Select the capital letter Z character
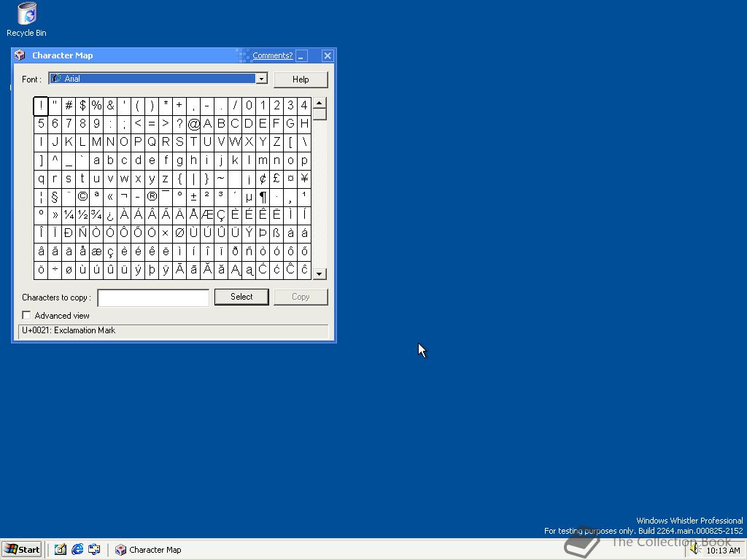 tap(276, 142)
